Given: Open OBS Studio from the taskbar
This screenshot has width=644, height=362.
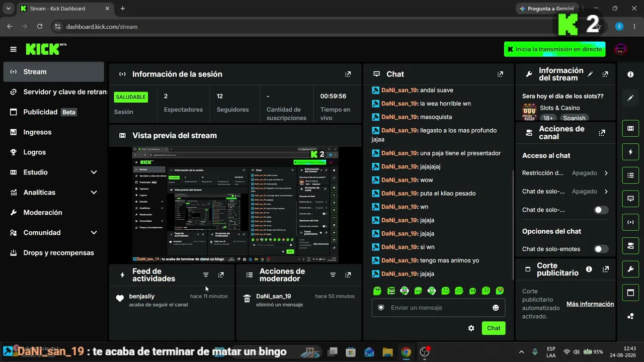Looking at the screenshot, I should pyautogui.click(x=425, y=352).
